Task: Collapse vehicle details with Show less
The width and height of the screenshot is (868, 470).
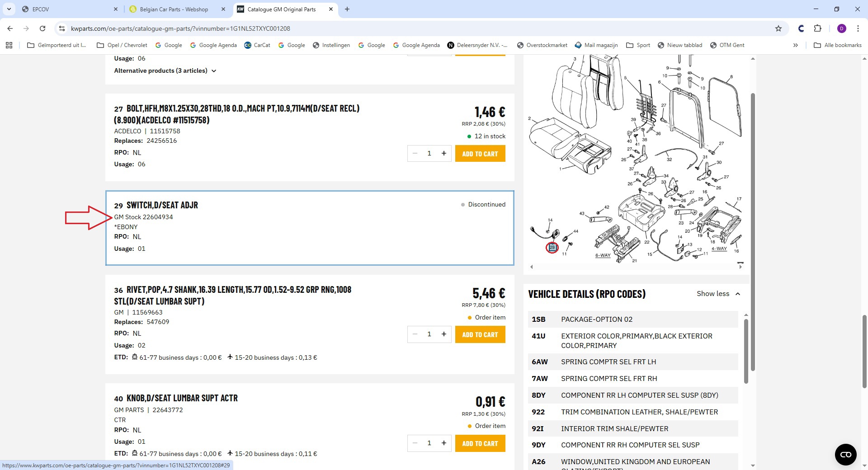Action: coord(718,294)
